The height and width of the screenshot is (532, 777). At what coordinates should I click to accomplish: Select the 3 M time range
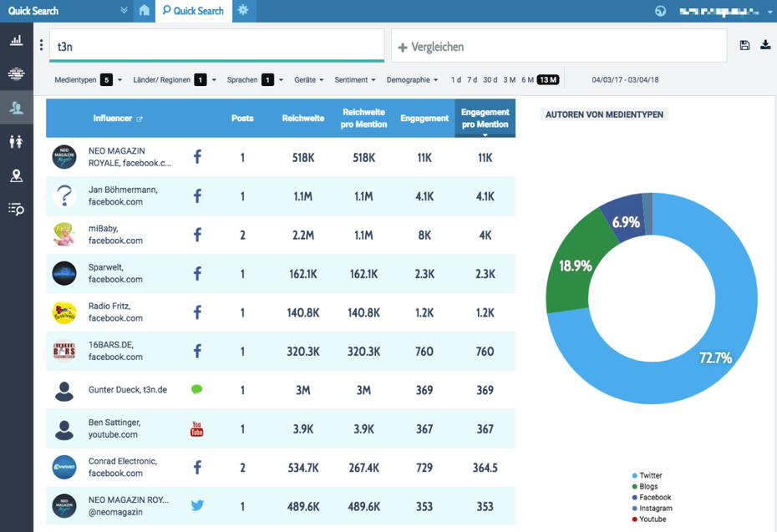510,79
